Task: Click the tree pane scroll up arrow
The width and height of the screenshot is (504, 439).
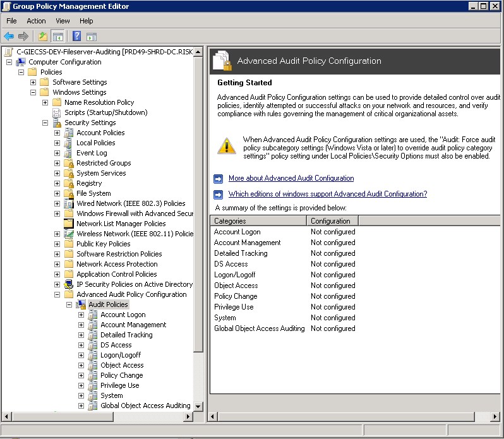Action: click(198, 52)
